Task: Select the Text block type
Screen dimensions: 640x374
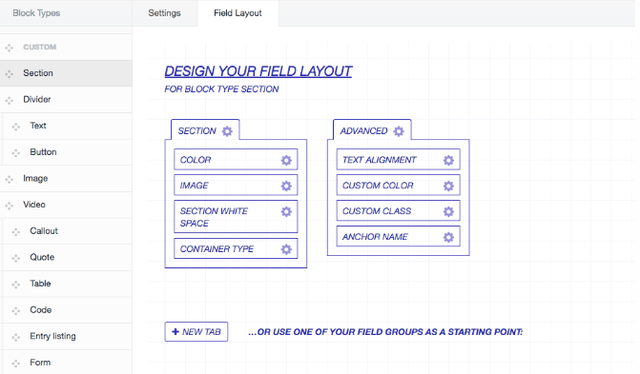Action: (68, 126)
